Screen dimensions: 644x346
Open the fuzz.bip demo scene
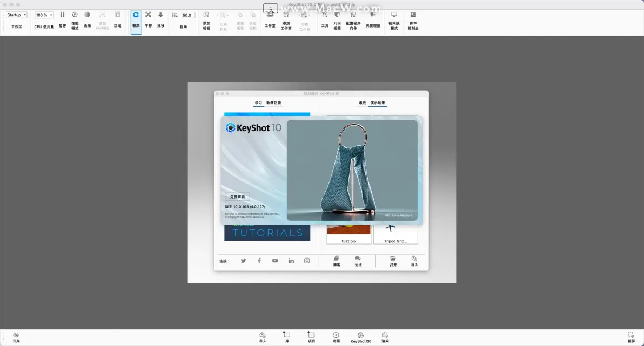coord(348,234)
